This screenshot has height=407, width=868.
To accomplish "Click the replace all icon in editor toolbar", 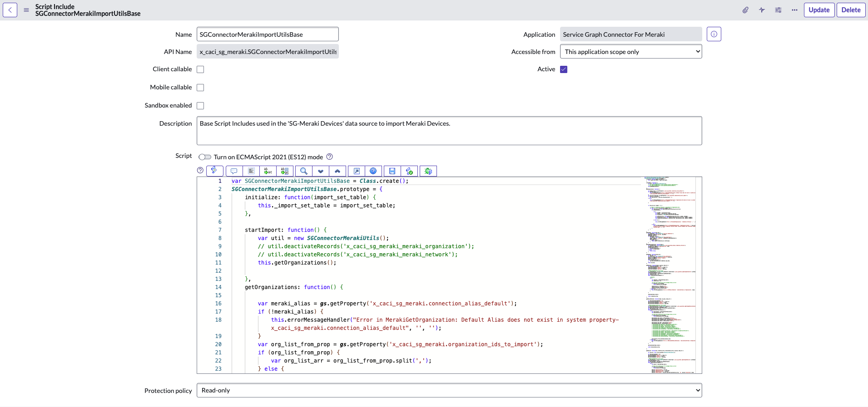I will click(x=285, y=171).
